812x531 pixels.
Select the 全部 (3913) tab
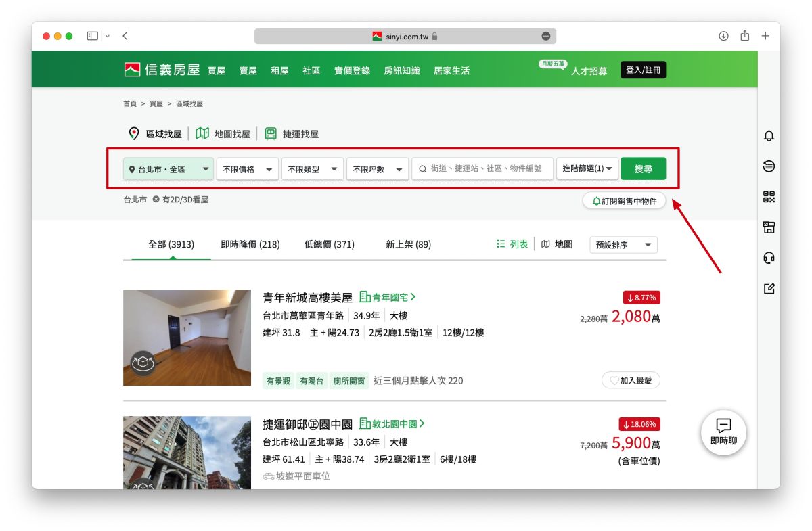(171, 244)
